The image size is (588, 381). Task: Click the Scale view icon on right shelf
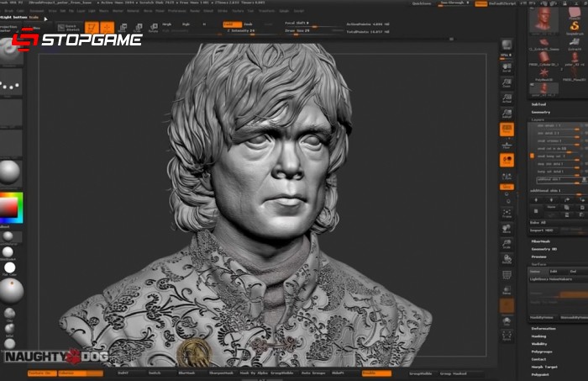[x=507, y=244]
